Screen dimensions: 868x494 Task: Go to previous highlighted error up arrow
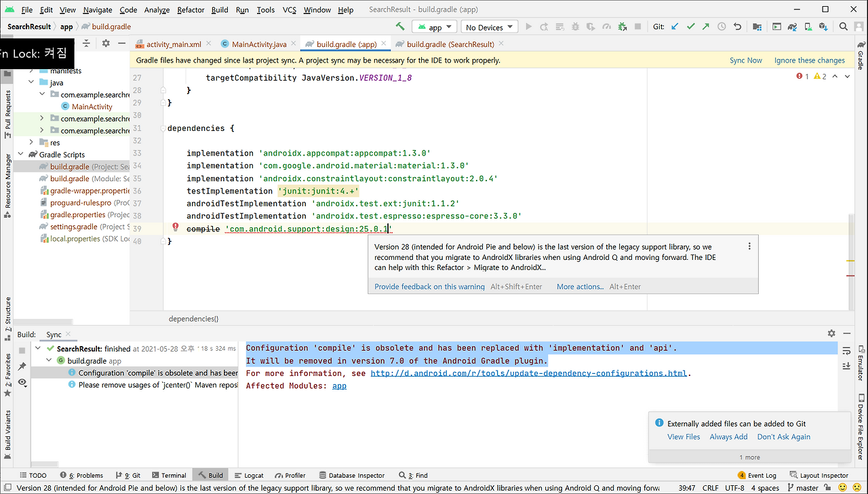pyautogui.click(x=835, y=77)
